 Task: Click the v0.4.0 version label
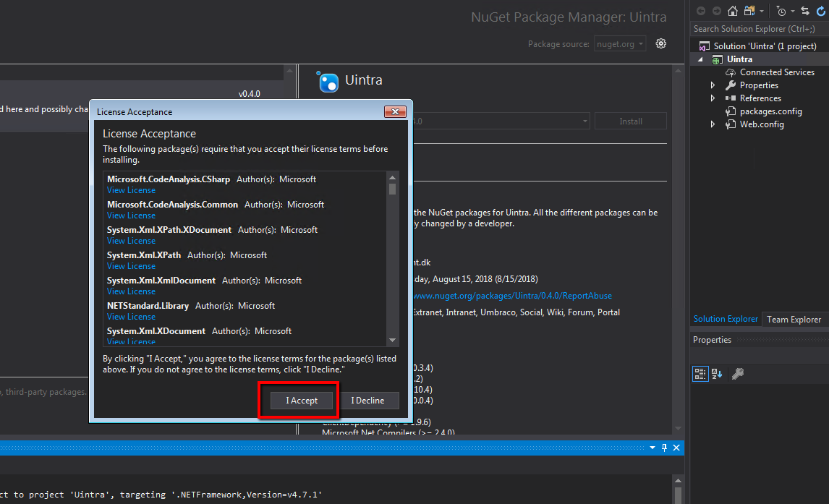[249, 94]
